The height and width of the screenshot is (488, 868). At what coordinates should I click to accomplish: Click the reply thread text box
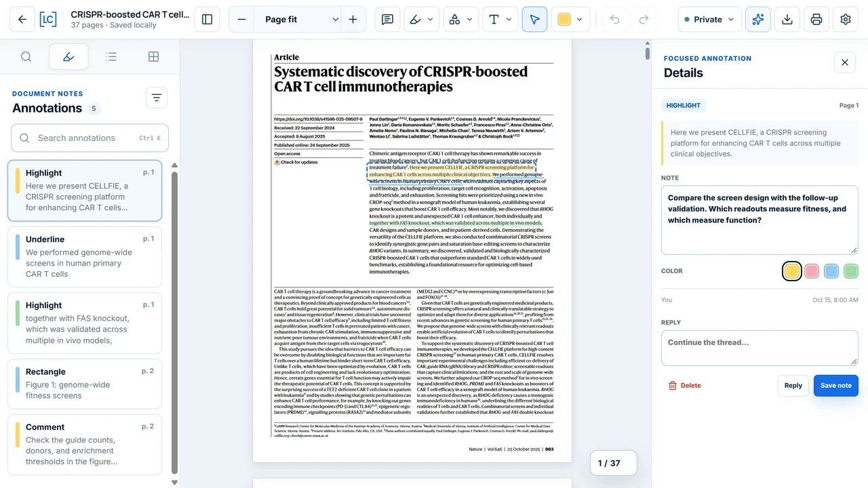pyautogui.click(x=759, y=348)
